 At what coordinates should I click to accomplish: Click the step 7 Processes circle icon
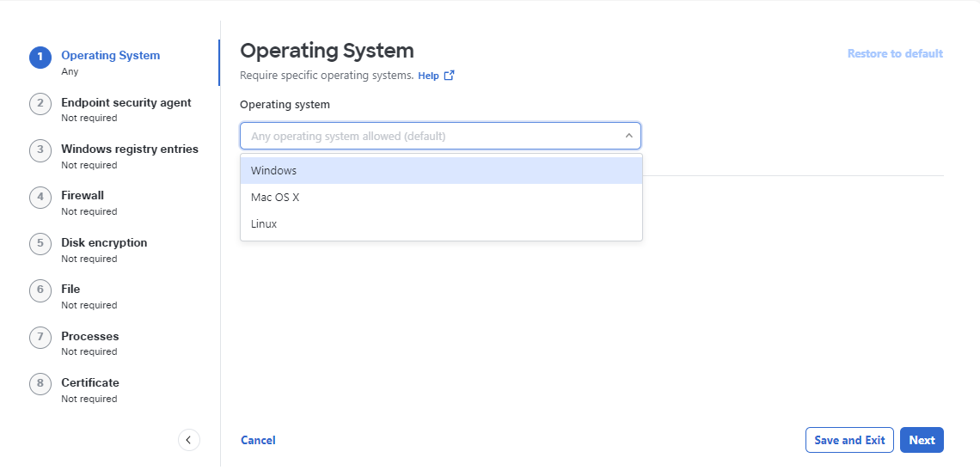tap(40, 338)
